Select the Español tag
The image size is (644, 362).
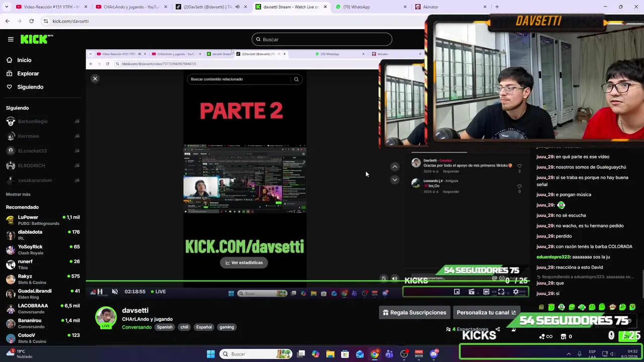point(204,327)
